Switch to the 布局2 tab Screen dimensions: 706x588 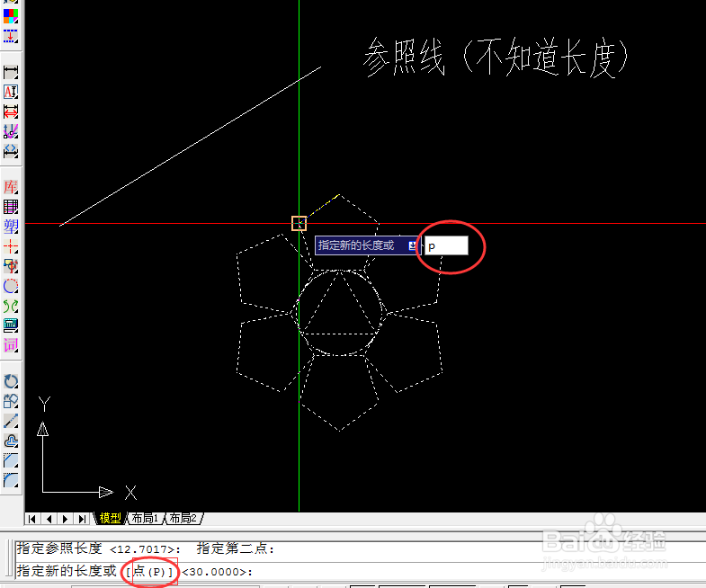click(x=183, y=518)
